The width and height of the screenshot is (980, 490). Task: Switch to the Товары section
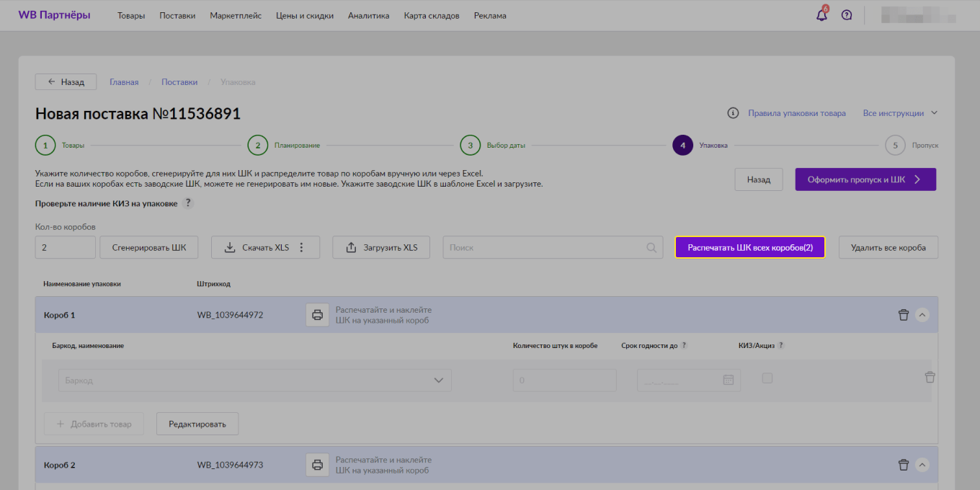(x=131, y=15)
